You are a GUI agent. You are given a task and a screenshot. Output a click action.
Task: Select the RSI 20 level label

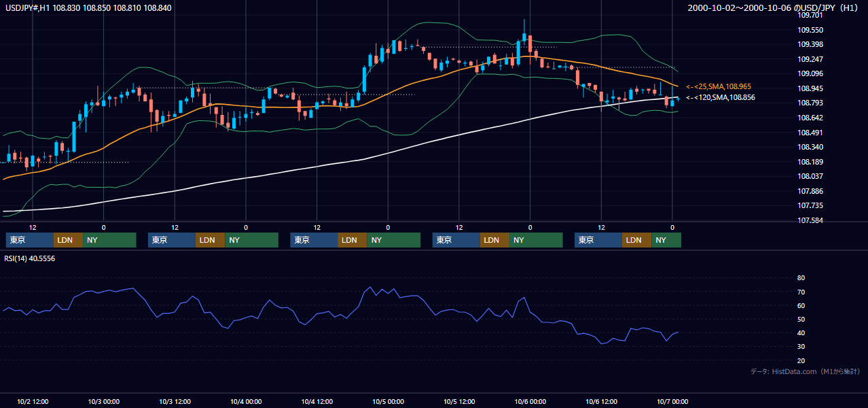(801, 360)
